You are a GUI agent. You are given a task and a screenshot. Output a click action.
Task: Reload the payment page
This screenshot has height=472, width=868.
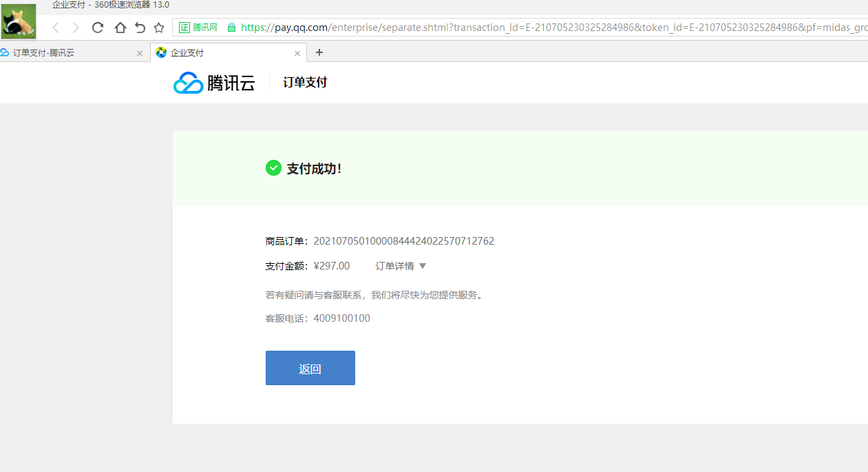tap(98, 28)
